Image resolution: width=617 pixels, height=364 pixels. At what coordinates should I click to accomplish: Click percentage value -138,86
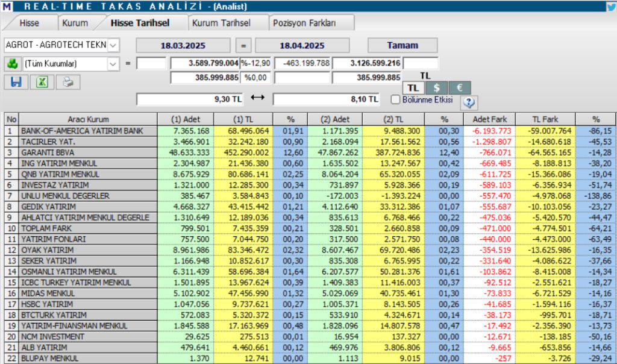click(x=598, y=196)
